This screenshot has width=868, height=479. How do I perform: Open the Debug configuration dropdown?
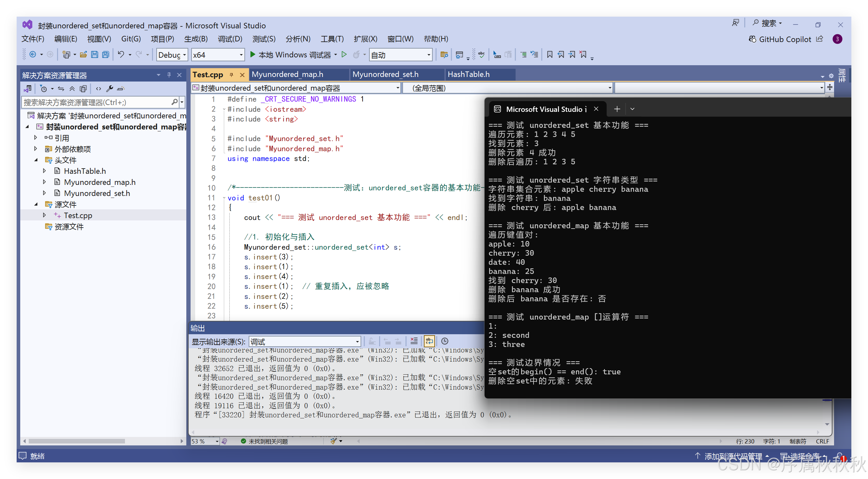click(x=172, y=55)
